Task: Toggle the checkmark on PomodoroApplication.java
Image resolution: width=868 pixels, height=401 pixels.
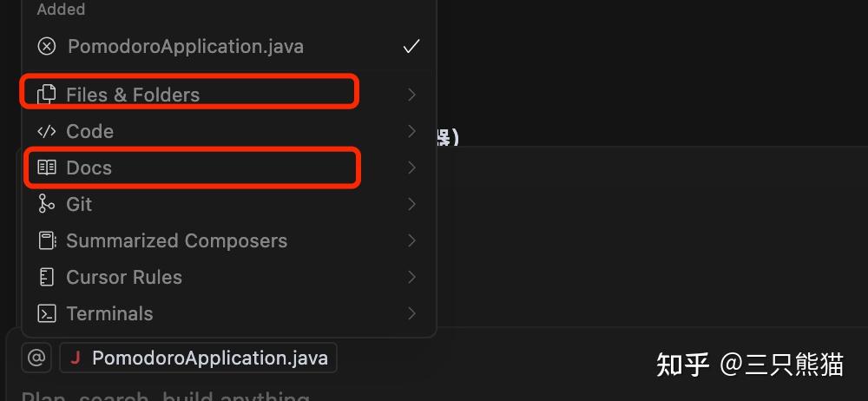Action: tap(411, 46)
